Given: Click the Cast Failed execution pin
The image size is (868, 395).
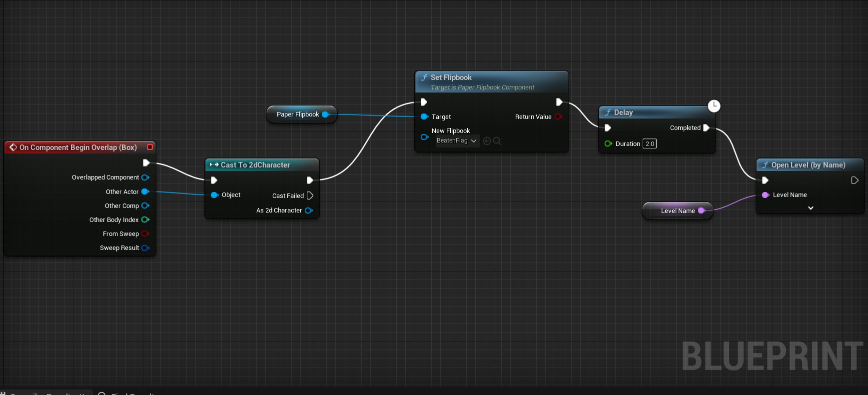Looking at the screenshot, I should point(310,195).
